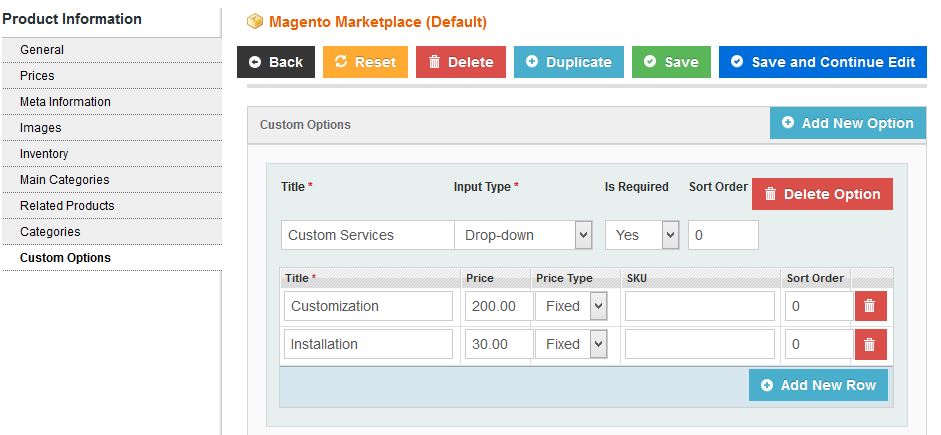Click the Installation title field
This screenshot has width=941, height=435.
[368, 344]
